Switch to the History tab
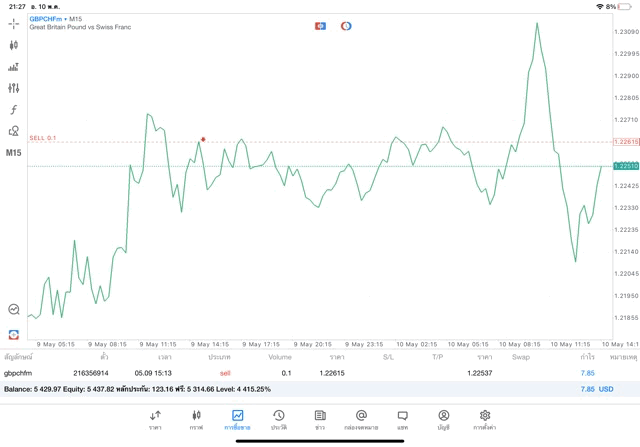Image resolution: width=640 pixels, height=447 pixels. (x=279, y=418)
